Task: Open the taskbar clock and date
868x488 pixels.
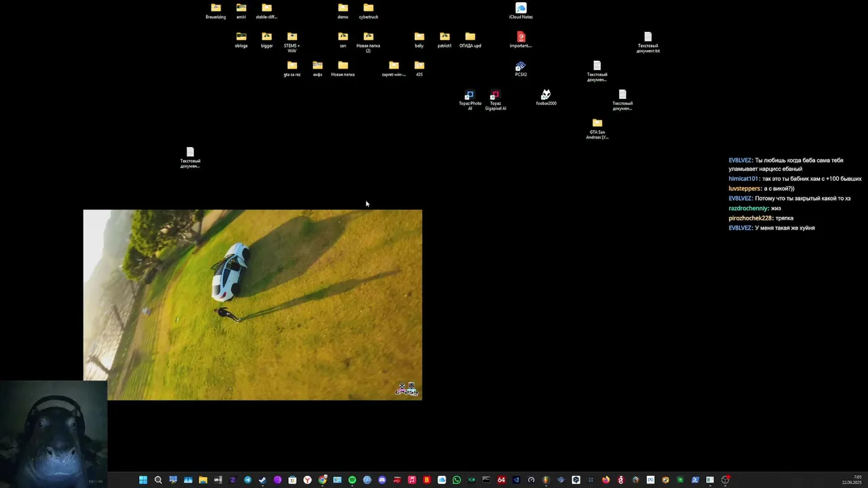Action: click(x=852, y=480)
